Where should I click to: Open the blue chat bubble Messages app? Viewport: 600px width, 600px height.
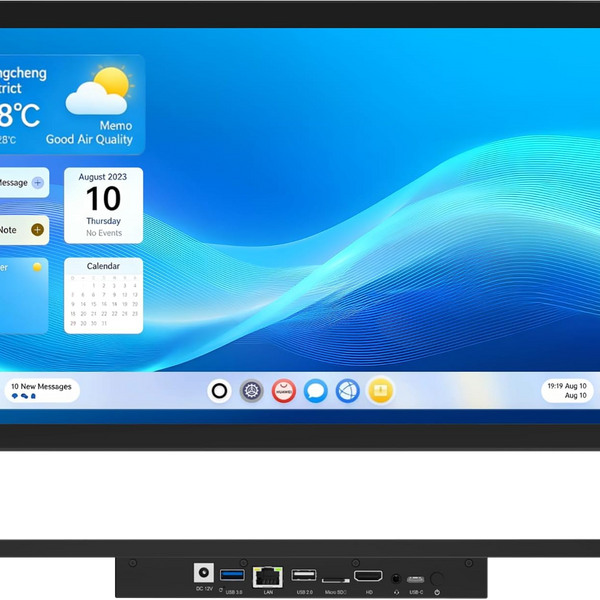pyautogui.click(x=316, y=391)
